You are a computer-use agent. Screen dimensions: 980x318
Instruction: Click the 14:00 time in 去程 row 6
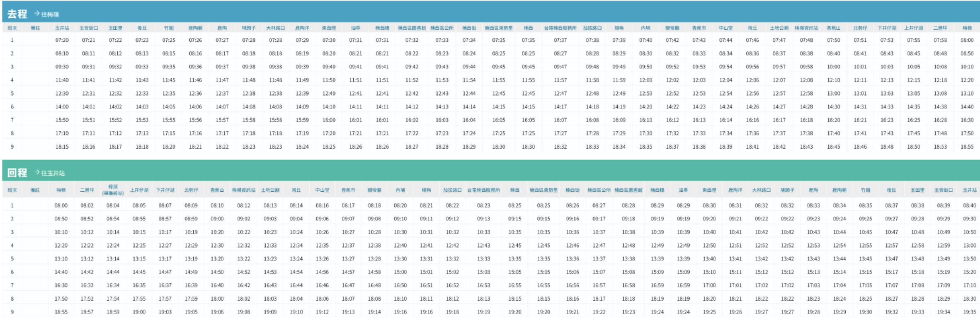point(62,107)
